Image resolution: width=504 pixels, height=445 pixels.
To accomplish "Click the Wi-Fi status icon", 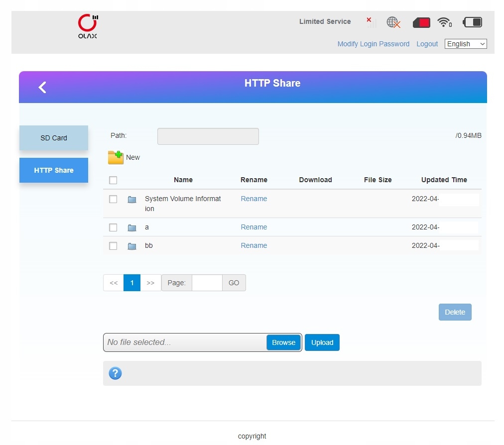I will pyautogui.click(x=444, y=22).
